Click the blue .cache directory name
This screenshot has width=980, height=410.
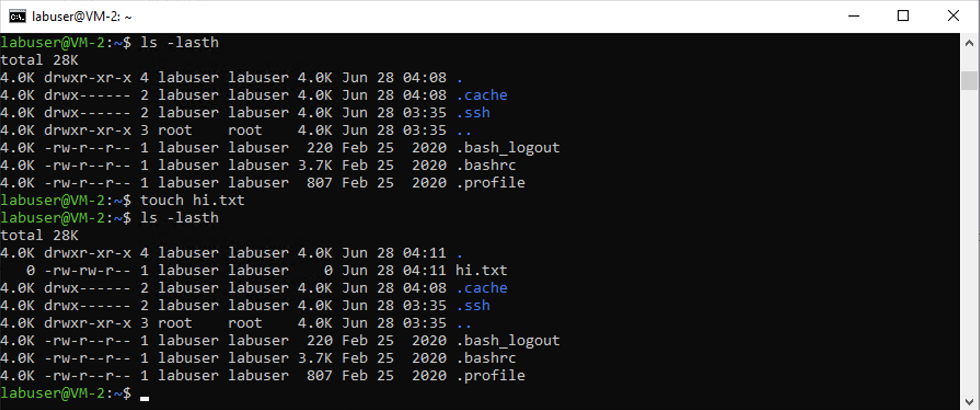(481, 94)
